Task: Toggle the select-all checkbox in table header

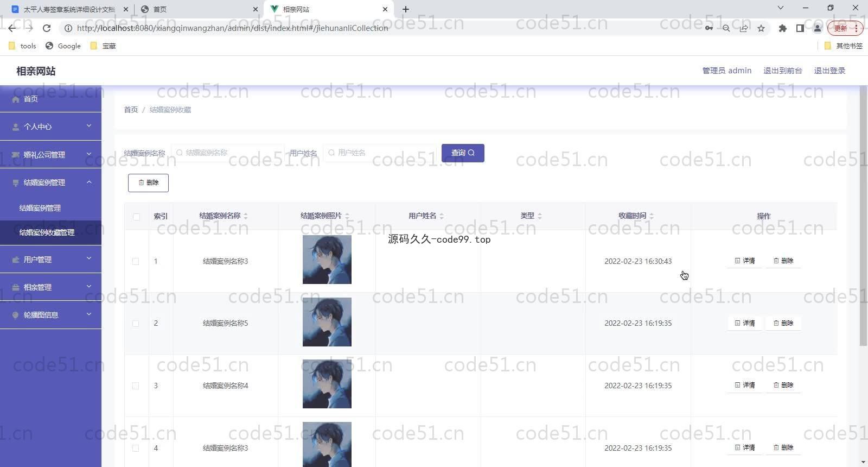Action: tap(136, 217)
